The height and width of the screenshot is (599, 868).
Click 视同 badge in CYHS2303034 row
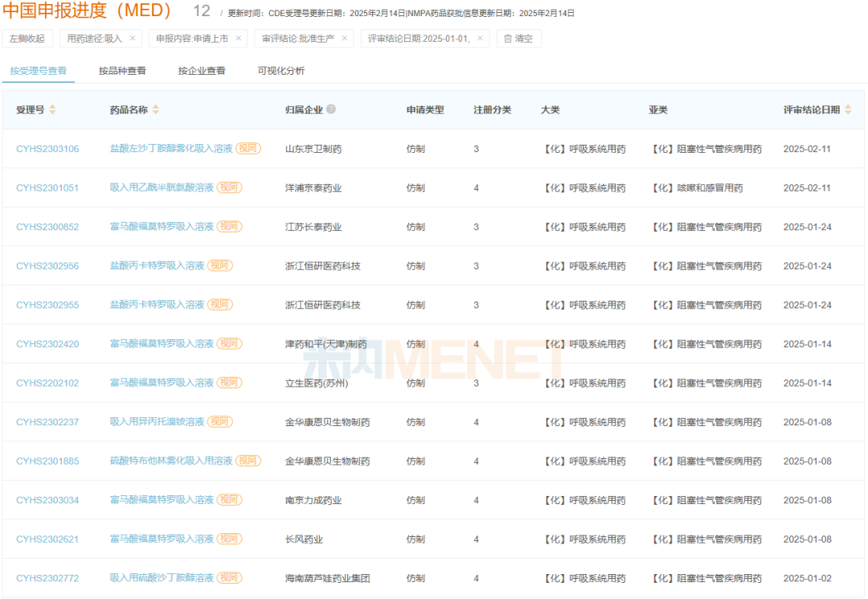click(229, 500)
